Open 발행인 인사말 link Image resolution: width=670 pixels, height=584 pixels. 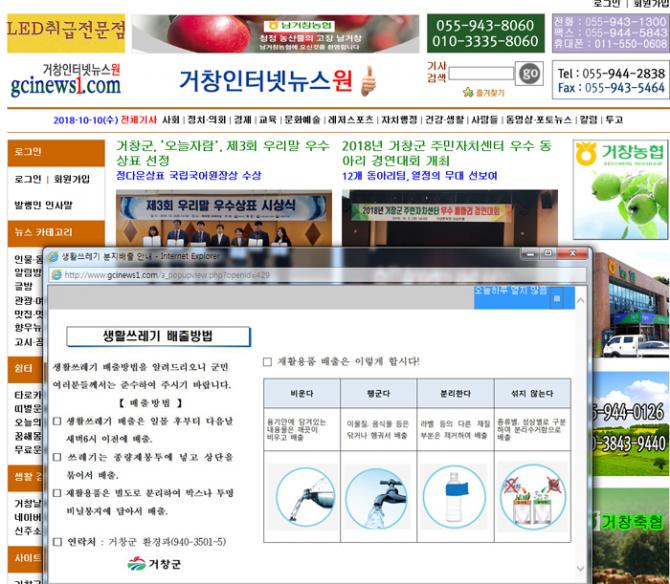pyautogui.click(x=43, y=205)
